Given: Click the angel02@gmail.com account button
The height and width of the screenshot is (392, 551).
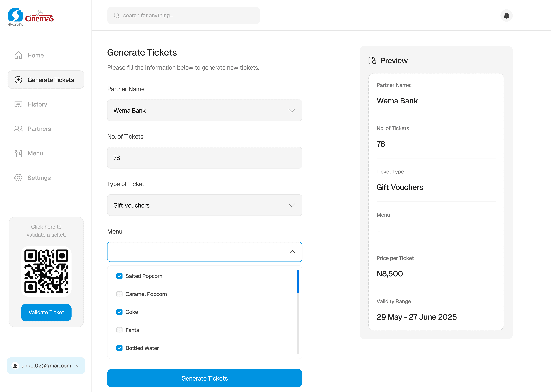Looking at the screenshot, I should (x=46, y=366).
